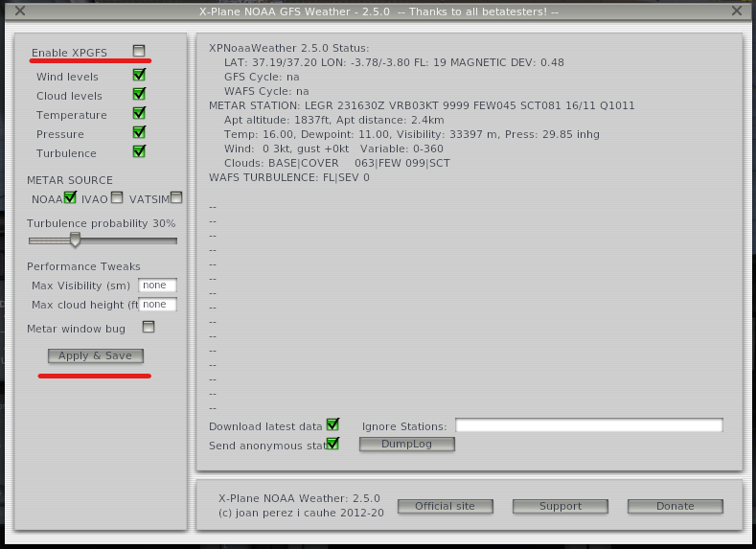Click the 'LAT: 37.19/37.20 LON' status line
The height and width of the screenshot is (549, 756).
[394, 62]
